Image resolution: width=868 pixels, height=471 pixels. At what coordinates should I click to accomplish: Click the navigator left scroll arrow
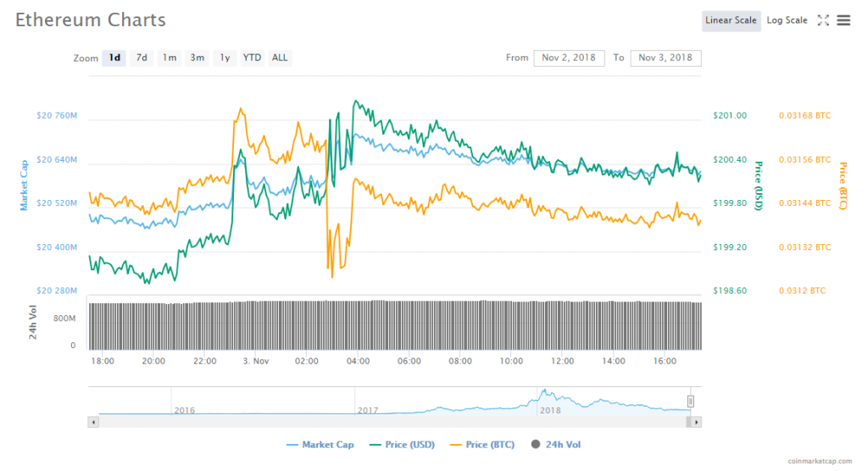[x=93, y=421]
